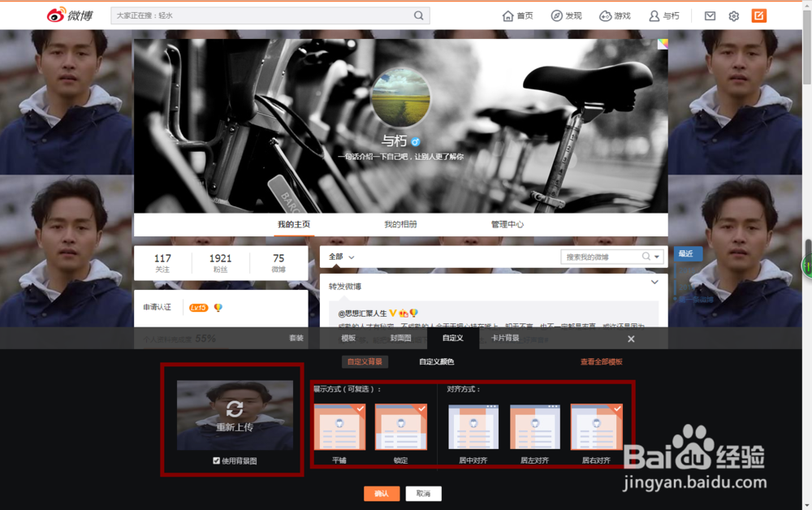Screen dimensions: 812x510
Task: Click 重新上传 re-upload background image
Action: [x=235, y=415]
